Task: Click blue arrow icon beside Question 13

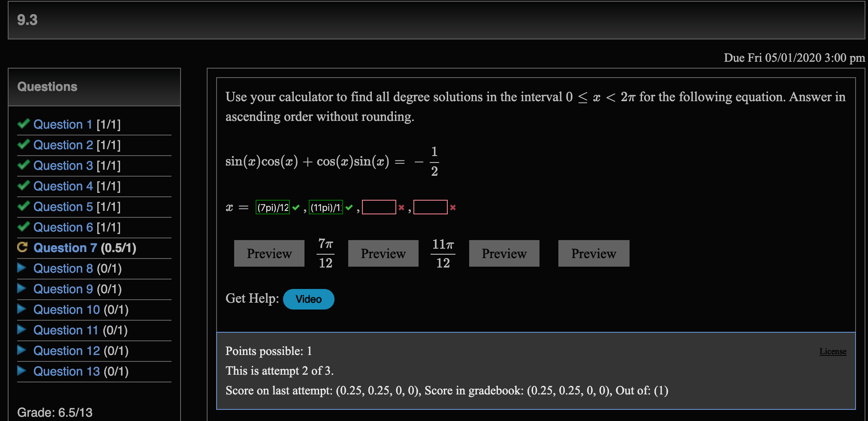Action: click(21, 370)
